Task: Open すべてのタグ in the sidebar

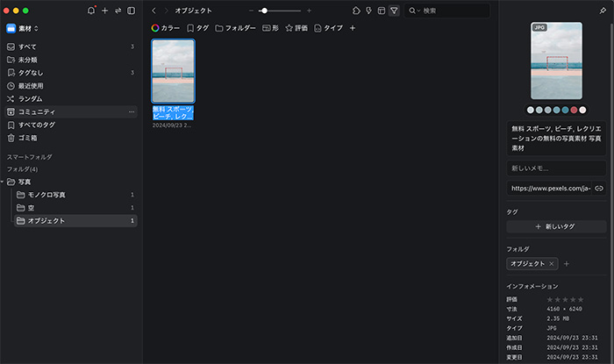Action: click(37, 125)
